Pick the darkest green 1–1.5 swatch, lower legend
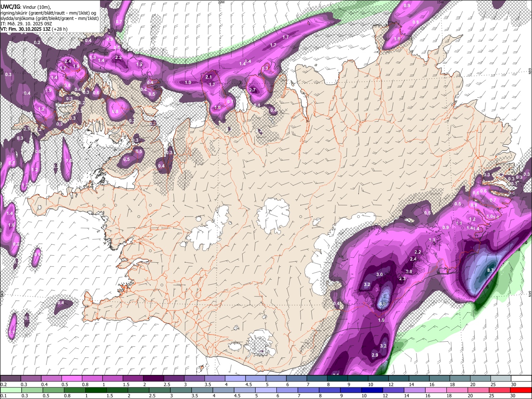532x399 pixels. point(96,390)
